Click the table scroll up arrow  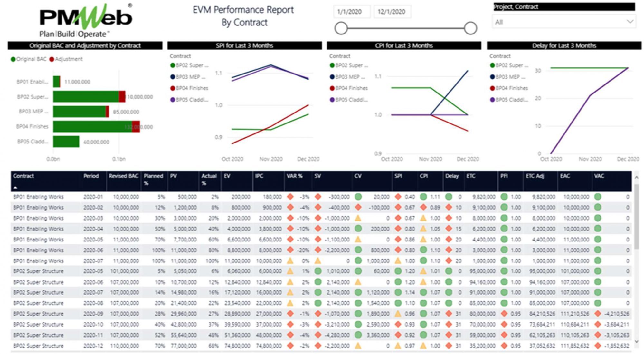click(x=637, y=177)
